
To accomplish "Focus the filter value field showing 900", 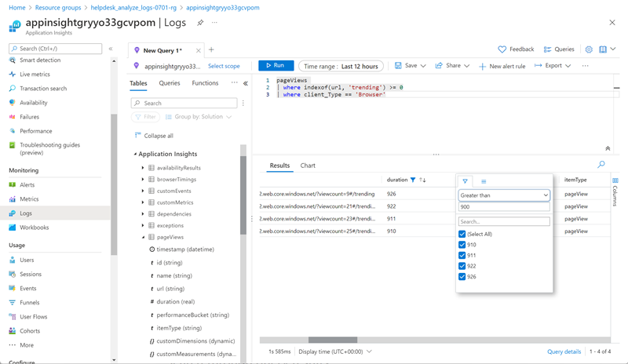I will coord(504,207).
